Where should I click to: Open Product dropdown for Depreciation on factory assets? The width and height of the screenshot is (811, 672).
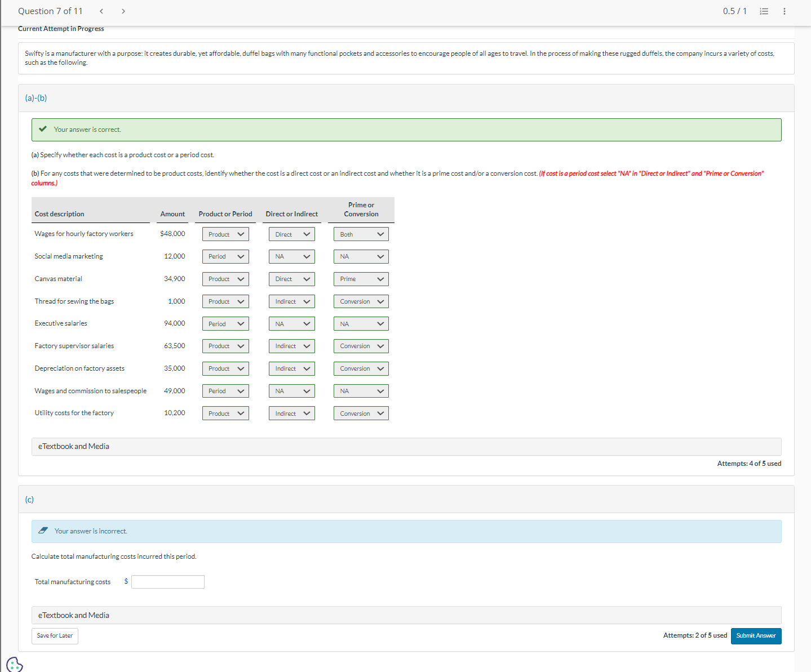coord(225,368)
